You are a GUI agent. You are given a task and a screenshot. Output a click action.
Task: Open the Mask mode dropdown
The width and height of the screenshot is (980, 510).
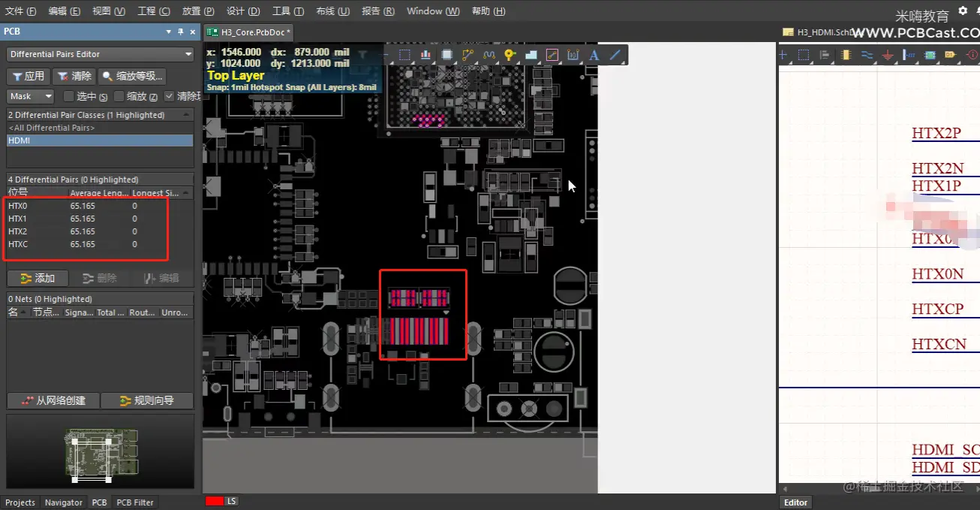pyautogui.click(x=31, y=96)
